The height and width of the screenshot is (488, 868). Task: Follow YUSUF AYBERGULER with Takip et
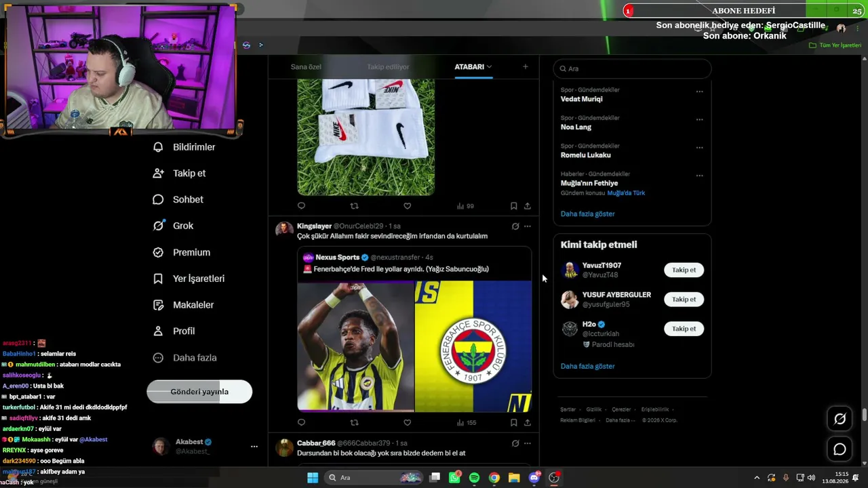click(x=684, y=300)
